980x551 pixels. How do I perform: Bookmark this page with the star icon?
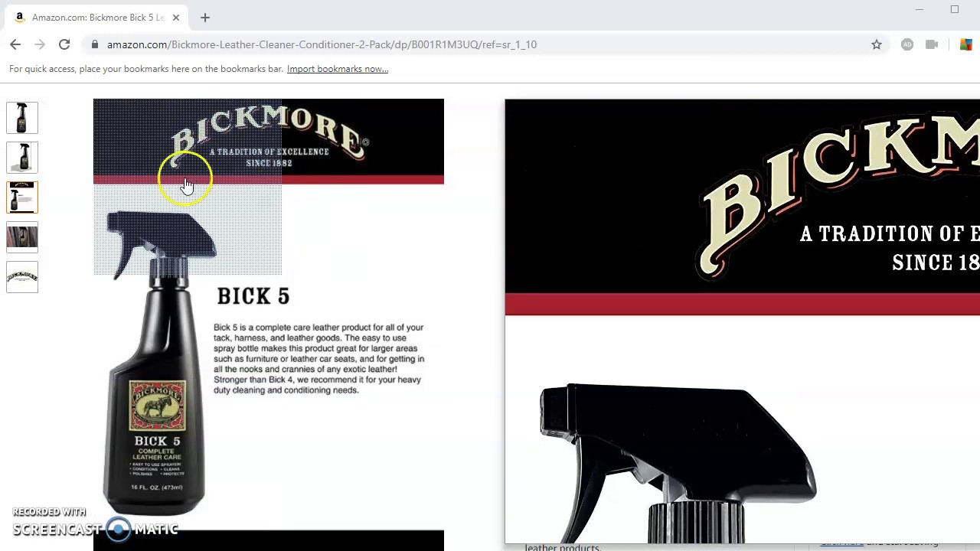point(877,44)
